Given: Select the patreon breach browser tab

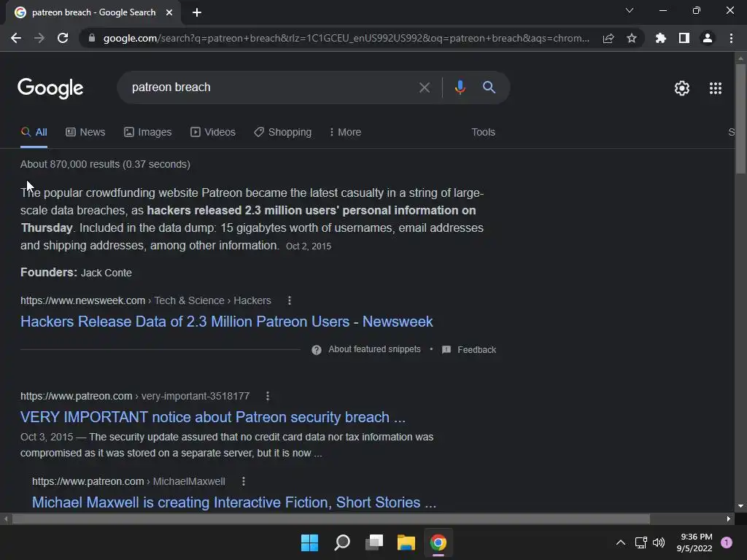Looking at the screenshot, I should (x=93, y=13).
